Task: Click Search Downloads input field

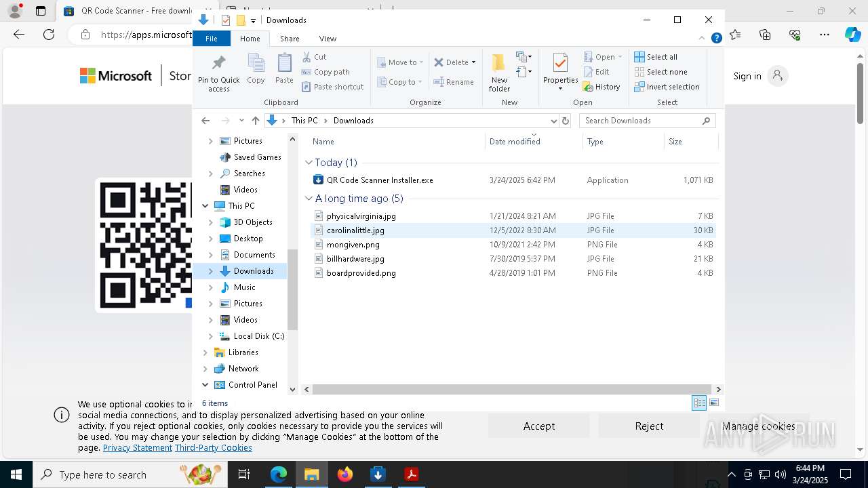Action: (x=648, y=121)
